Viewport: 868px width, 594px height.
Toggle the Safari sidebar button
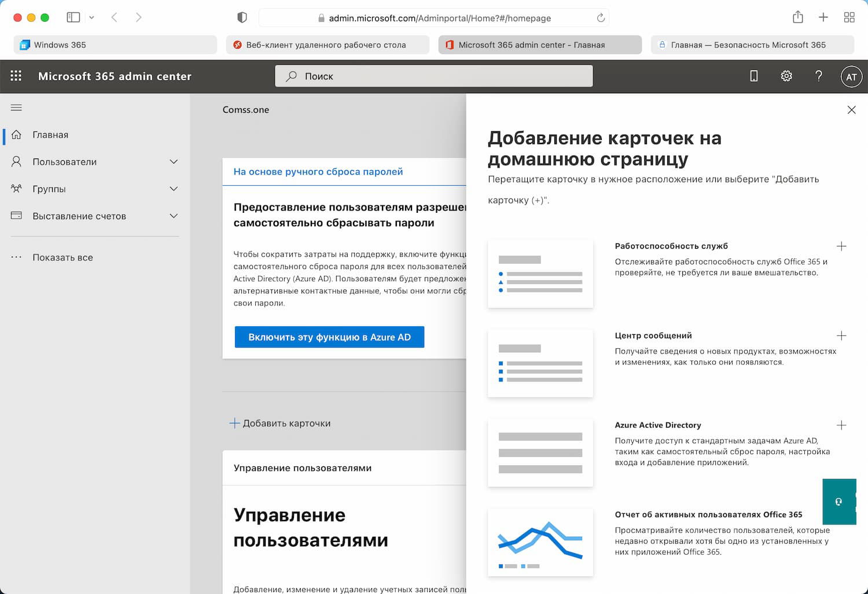73,17
